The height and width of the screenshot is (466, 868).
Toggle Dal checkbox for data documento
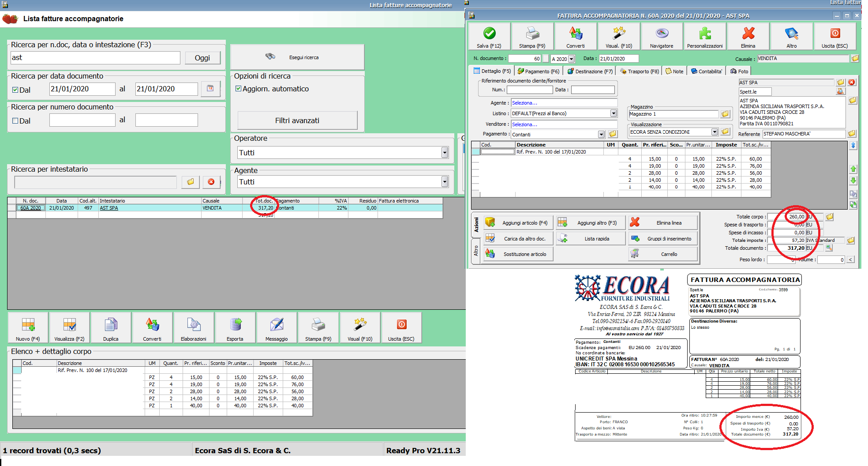click(x=15, y=90)
